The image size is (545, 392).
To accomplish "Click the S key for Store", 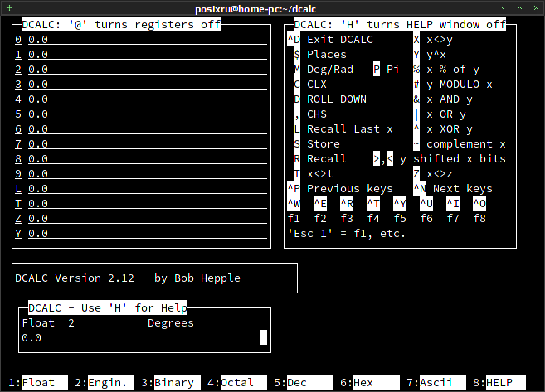I will point(297,144).
